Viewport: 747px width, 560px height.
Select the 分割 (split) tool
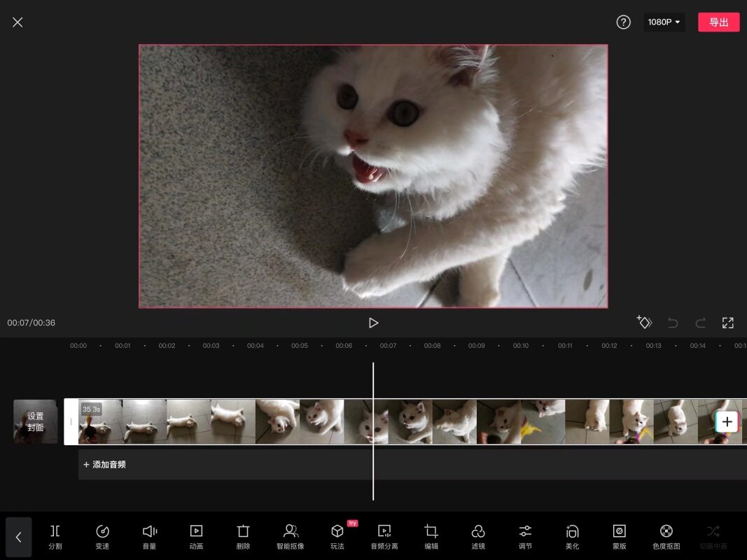[55, 535]
